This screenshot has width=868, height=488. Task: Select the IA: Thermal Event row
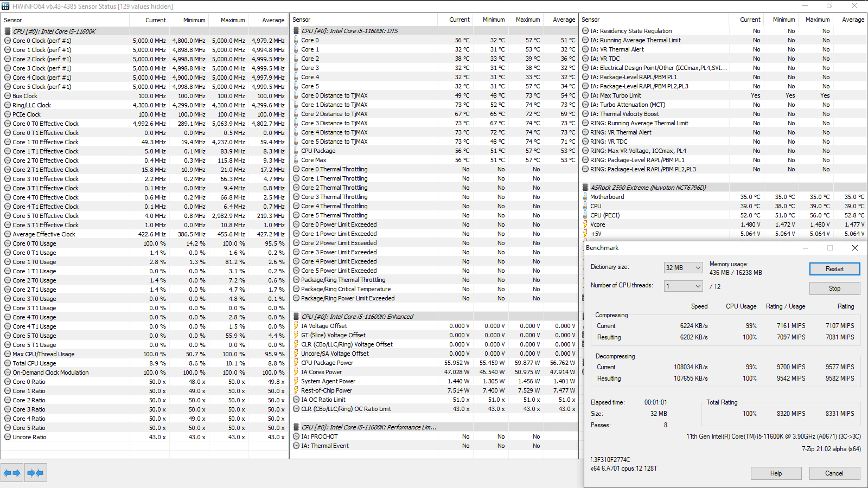pos(435,446)
